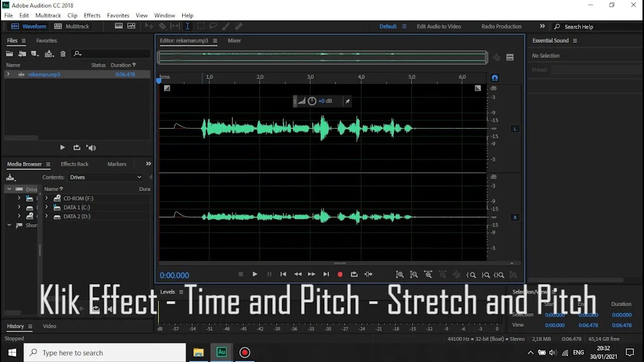Screen dimensions: 644x362
Task: Show the Spectral Pitch Display
Action: tap(131, 26)
